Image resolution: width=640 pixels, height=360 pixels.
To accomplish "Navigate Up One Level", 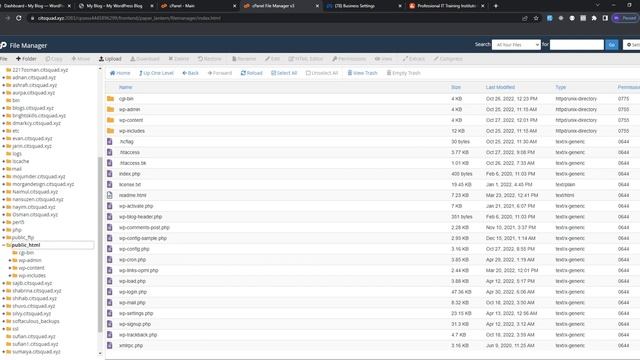I will tap(156, 73).
